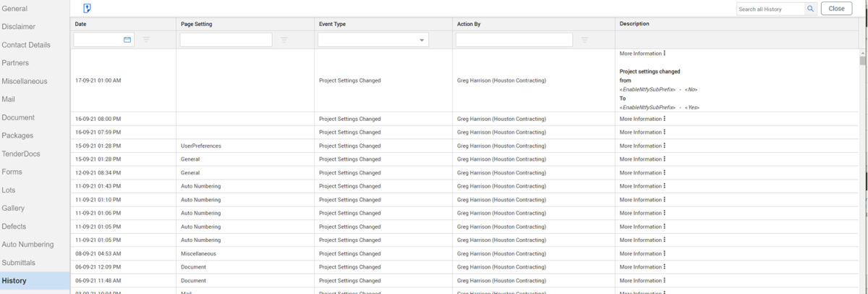
Task: Open the Event Type filter dropdown
Action: tap(422, 41)
